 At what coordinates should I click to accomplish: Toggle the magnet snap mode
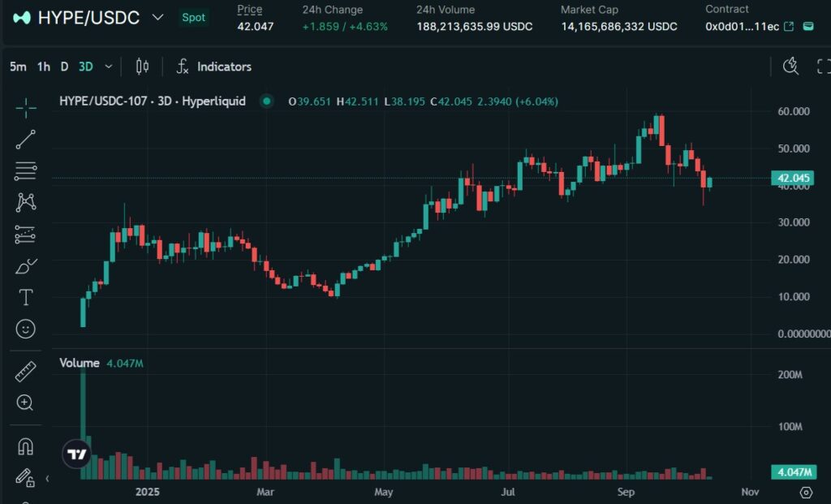25,446
